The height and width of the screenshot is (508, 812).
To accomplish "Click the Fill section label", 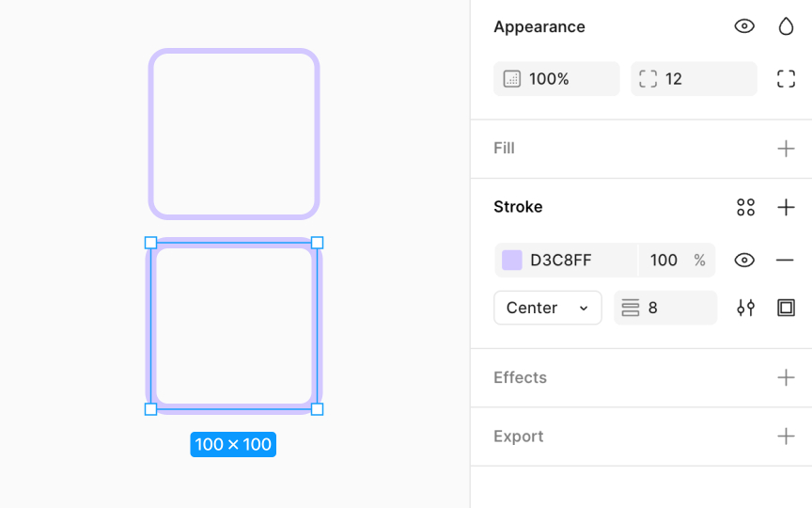I will click(x=504, y=149).
